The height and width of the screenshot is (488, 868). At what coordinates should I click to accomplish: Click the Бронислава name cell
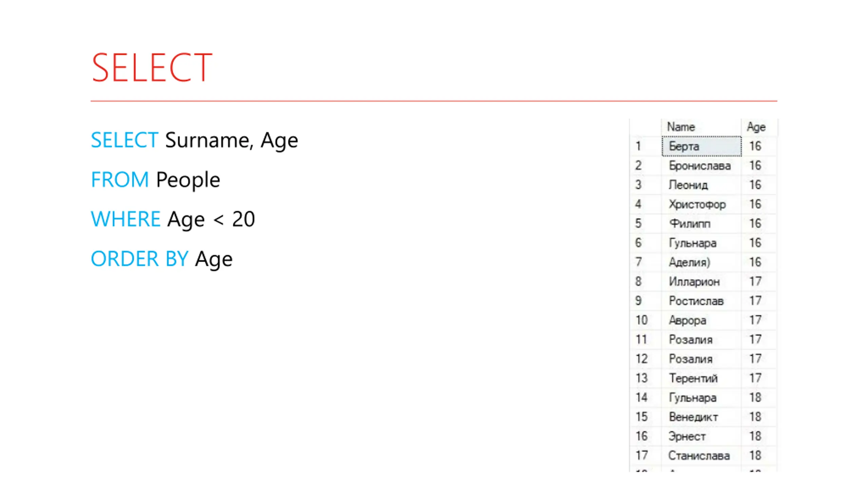point(701,166)
